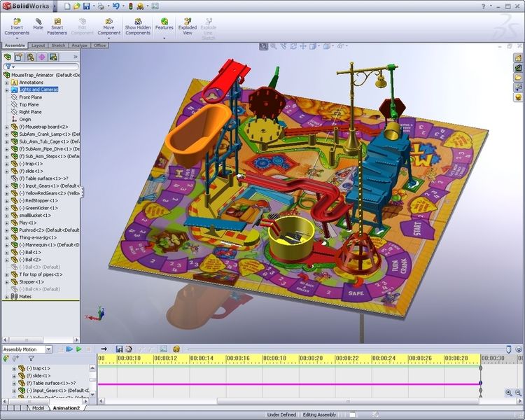This screenshot has height=420, width=525.
Task: Open the Features dropdown arrow
Action: click(164, 38)
